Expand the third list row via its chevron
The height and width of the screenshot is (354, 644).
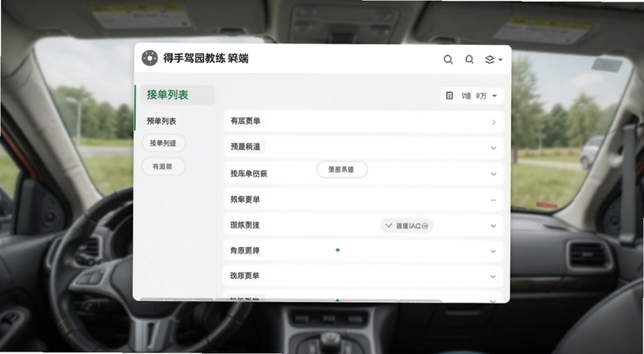(493, 174)
